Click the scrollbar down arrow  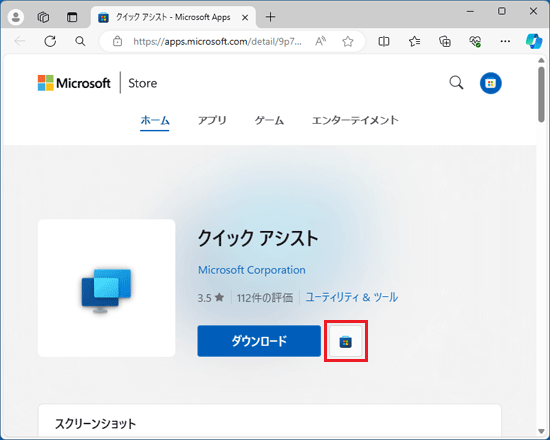pos(541,431)
